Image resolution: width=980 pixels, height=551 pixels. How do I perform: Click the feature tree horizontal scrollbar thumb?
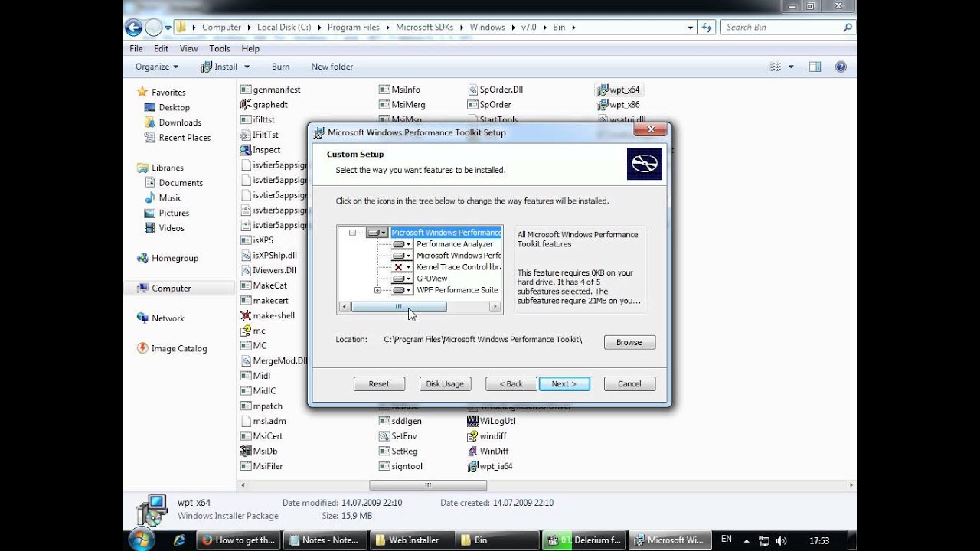tap(398, 307)
